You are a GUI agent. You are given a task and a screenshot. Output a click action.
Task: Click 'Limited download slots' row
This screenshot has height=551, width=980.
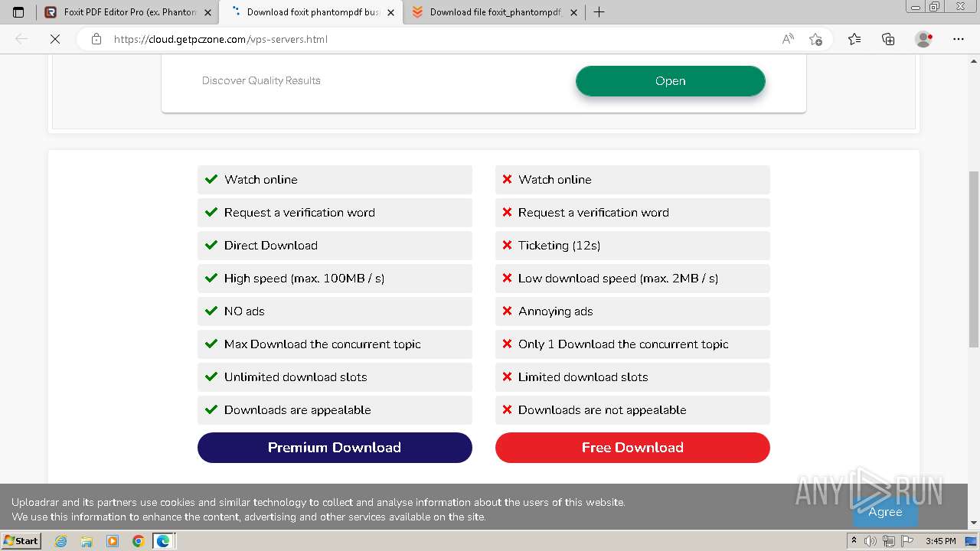tap(632, 377)
